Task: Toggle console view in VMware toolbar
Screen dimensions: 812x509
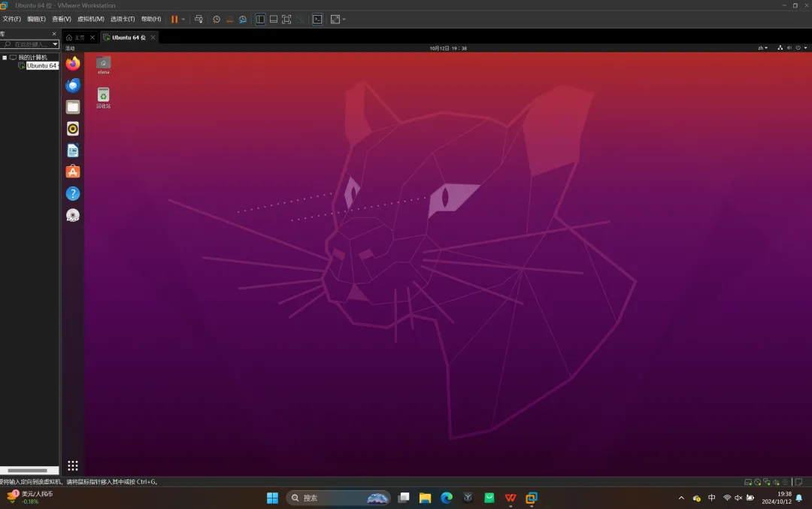Action: 317,19
